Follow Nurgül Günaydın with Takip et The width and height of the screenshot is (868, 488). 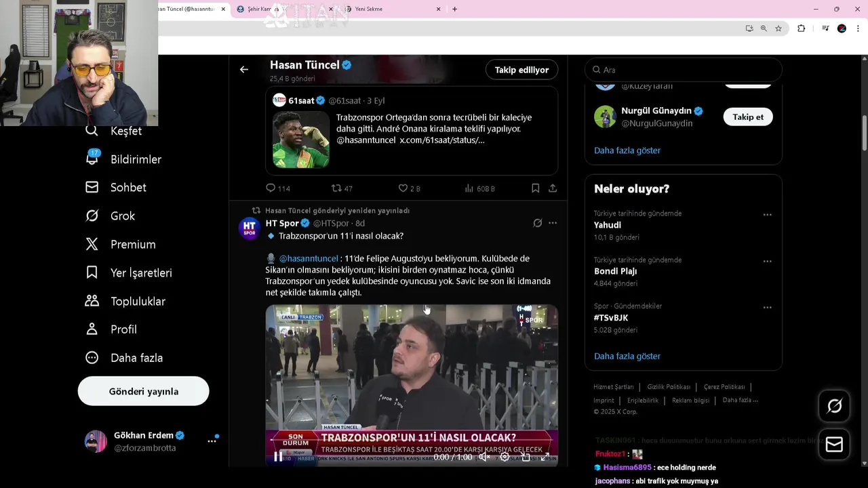(748, 117)
